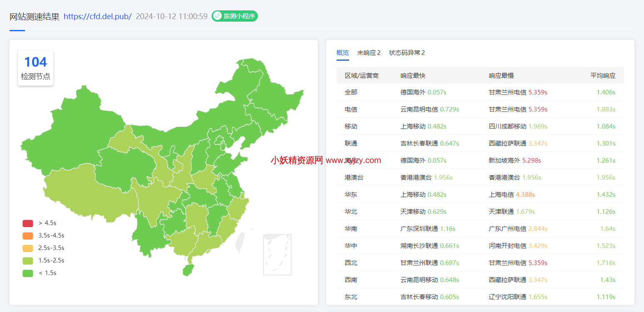
Task: Click 甘肃兰州联通 0.697s fastest cell
Action: (430, 263)
